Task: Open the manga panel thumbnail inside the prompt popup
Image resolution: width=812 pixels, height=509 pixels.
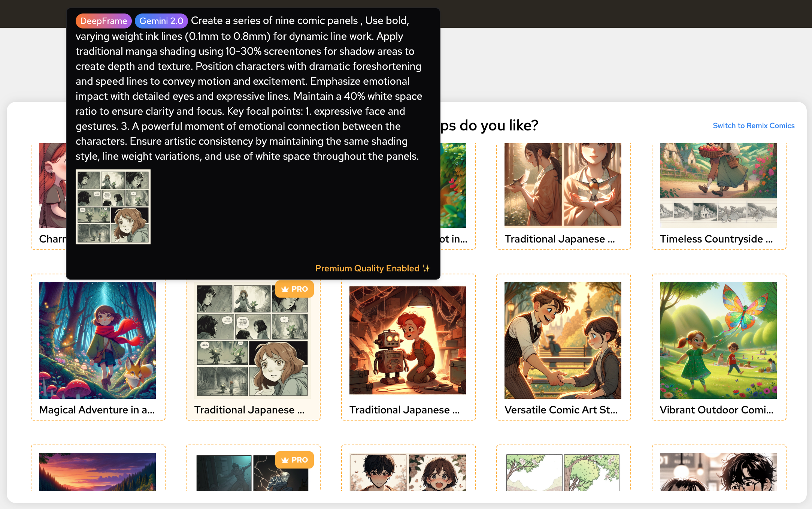Action: click(113, 207)
